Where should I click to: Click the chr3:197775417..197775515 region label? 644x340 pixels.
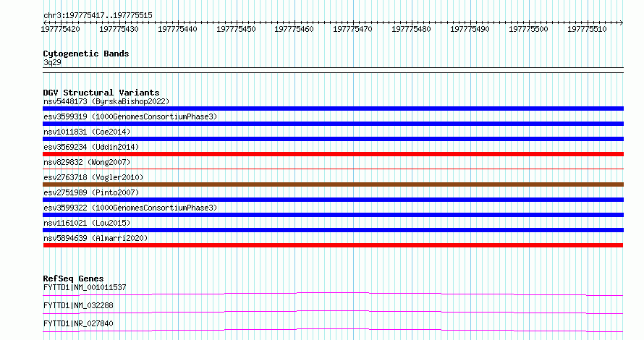tap(98, 16)
